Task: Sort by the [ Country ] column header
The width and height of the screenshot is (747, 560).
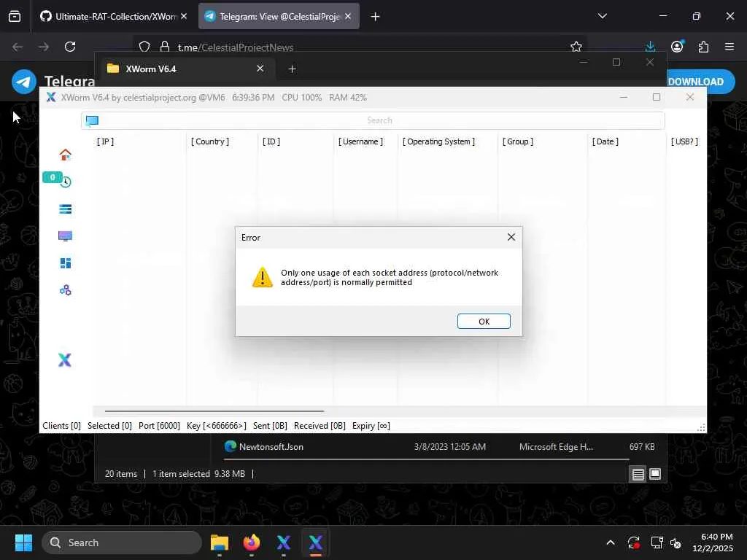Action: pos(210,141)
